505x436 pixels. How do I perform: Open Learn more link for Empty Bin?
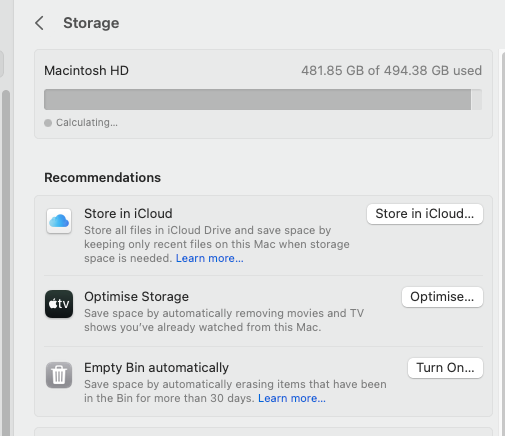(x=292, y=398)
